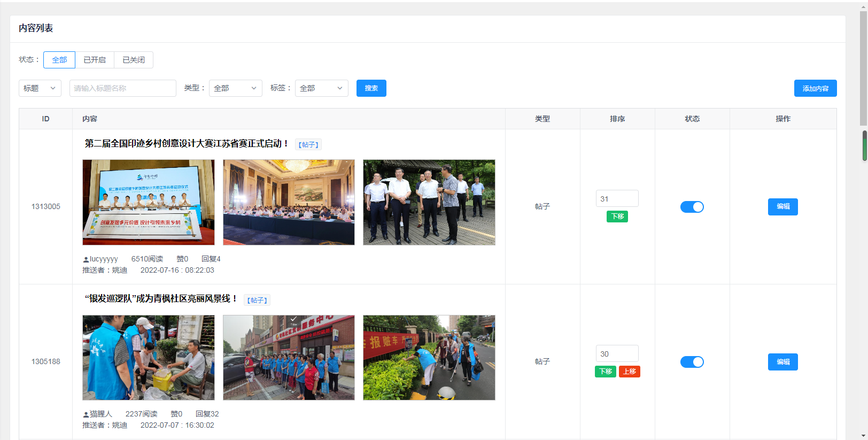
Task: Click the 6510阅读 read count
Action: click(x=148, y=259)
